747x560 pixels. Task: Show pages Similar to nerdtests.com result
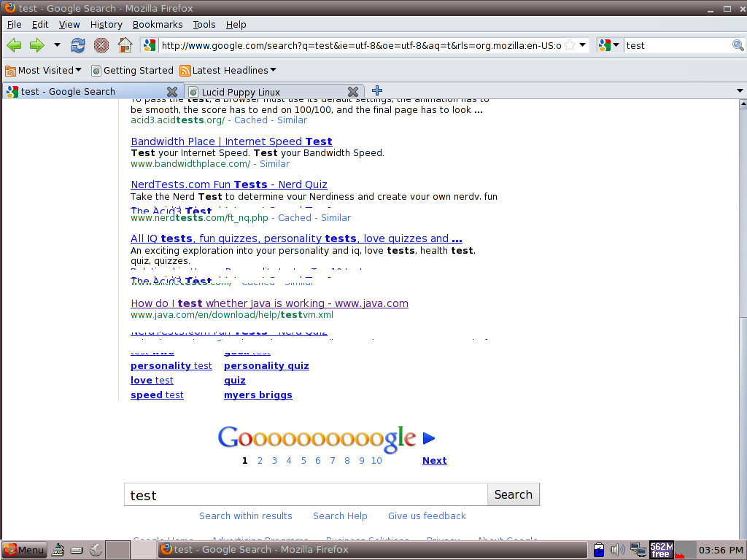336,217
